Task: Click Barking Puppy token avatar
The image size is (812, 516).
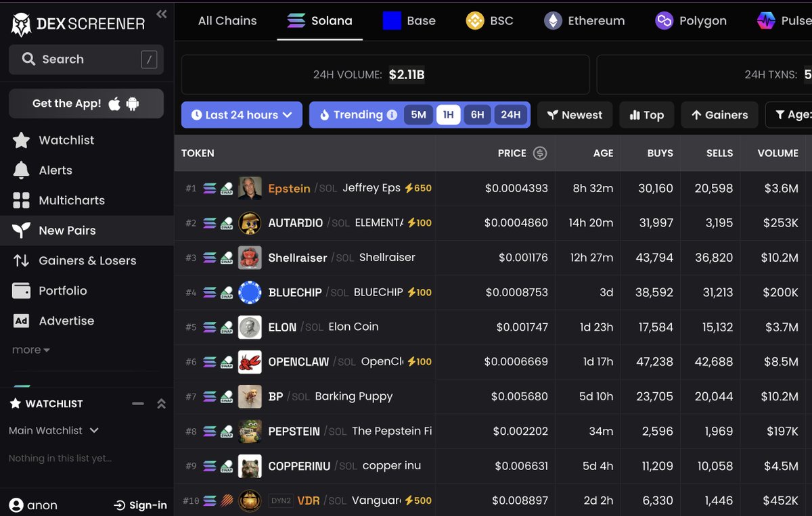Action: [x=250, y=396]
